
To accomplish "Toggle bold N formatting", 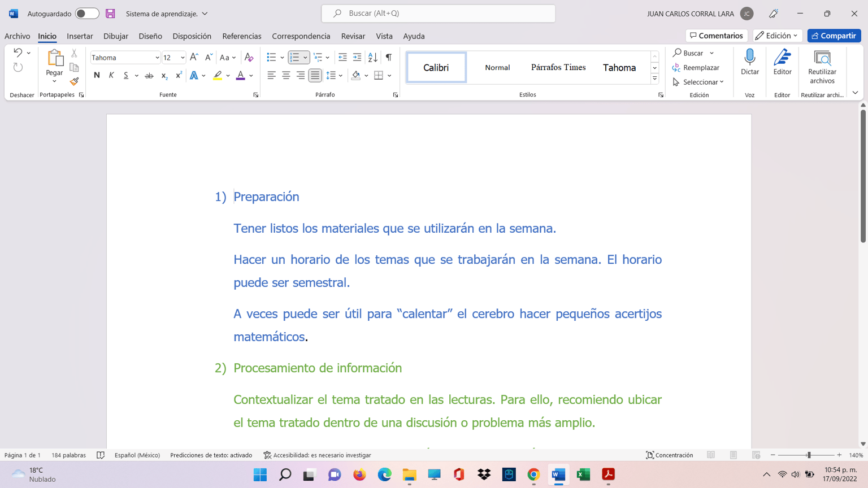I will (97, 75).
